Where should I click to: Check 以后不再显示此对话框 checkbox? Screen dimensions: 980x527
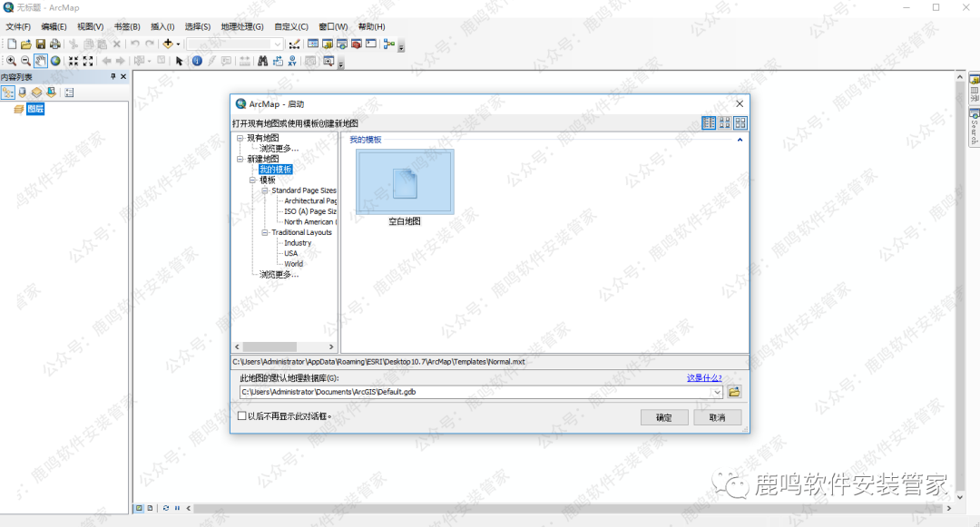[242, 415]
